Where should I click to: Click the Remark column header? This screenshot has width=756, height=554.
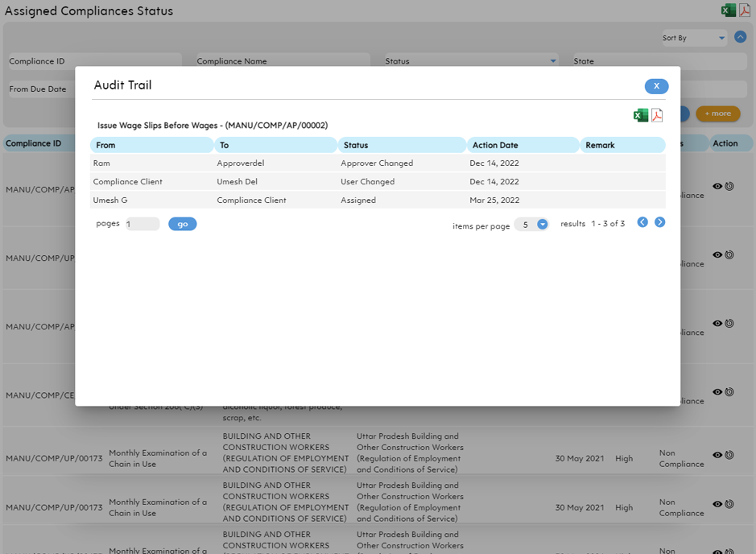click(x=622, y=145)
